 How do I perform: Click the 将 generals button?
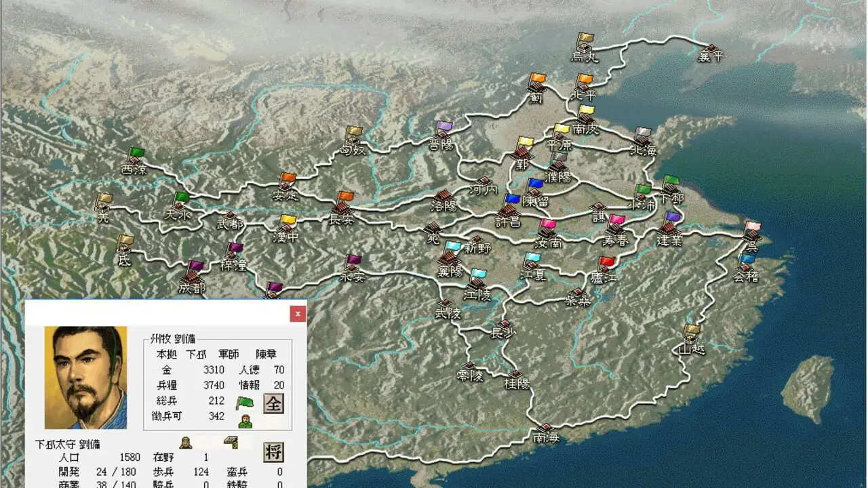(273, 452)
